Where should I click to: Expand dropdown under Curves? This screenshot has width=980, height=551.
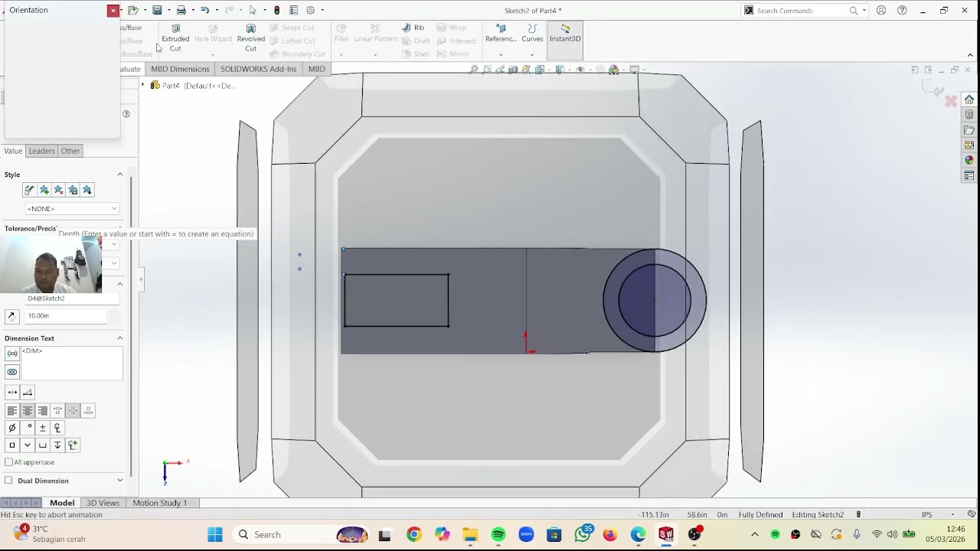point(532,54)
